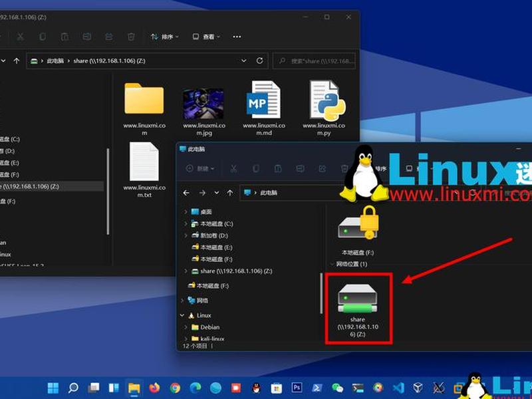Image resolution: width=532 pixels, height=399 pixels.
Task: Open Photoshop from taskbar
Action: 297,388
